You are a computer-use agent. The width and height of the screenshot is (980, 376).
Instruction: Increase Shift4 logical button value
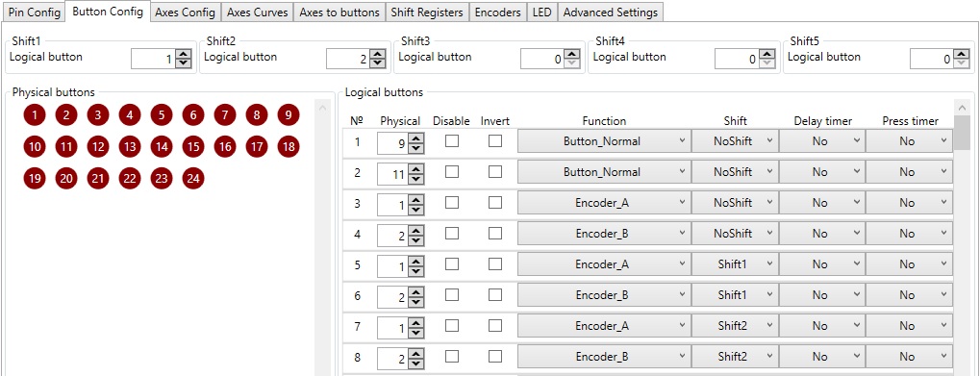pyautogui.click(x=766, y=55)
